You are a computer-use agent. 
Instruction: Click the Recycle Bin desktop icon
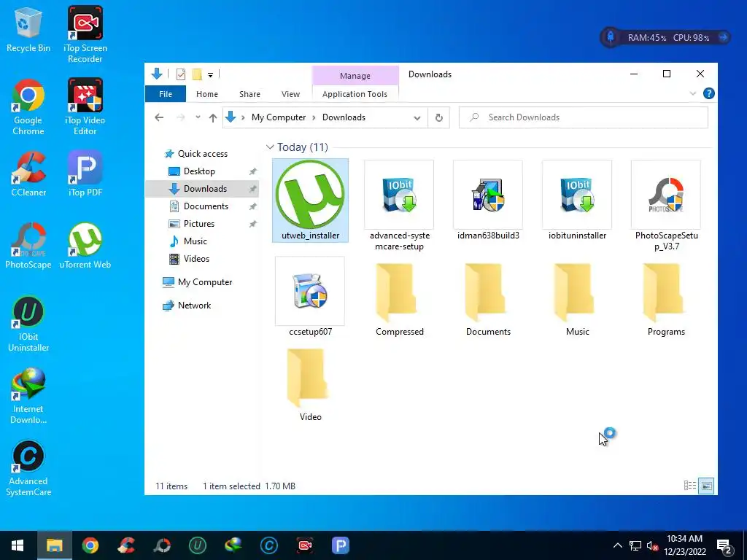[x=28, y=29]
